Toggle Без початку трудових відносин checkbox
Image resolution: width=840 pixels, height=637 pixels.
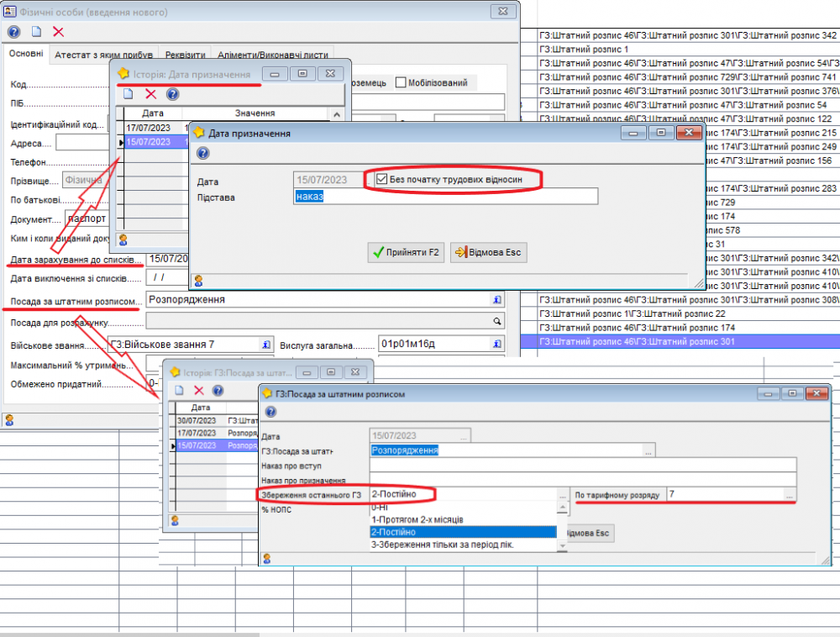(x=383, y=179)
